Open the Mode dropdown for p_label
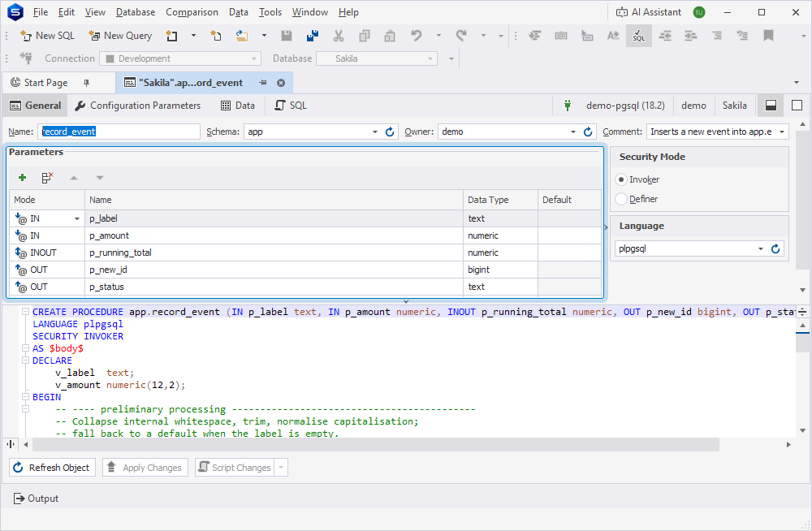The height and width of the screenshot is (531, 812). pos(77,218)
